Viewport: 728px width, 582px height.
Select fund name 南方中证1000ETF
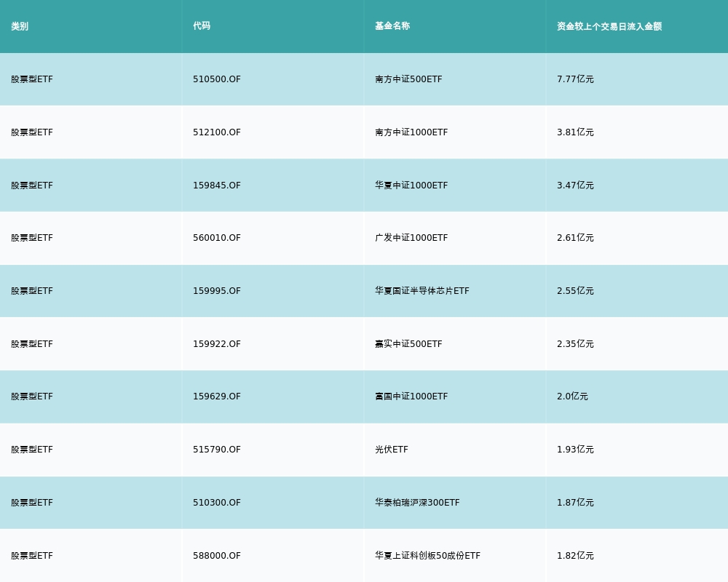point(411,132)
